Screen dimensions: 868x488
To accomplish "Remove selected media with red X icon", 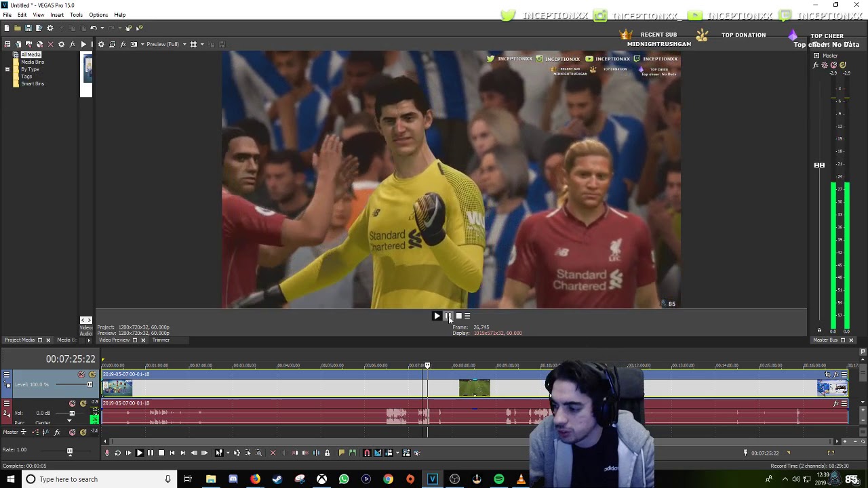I will tap(50, 44).
